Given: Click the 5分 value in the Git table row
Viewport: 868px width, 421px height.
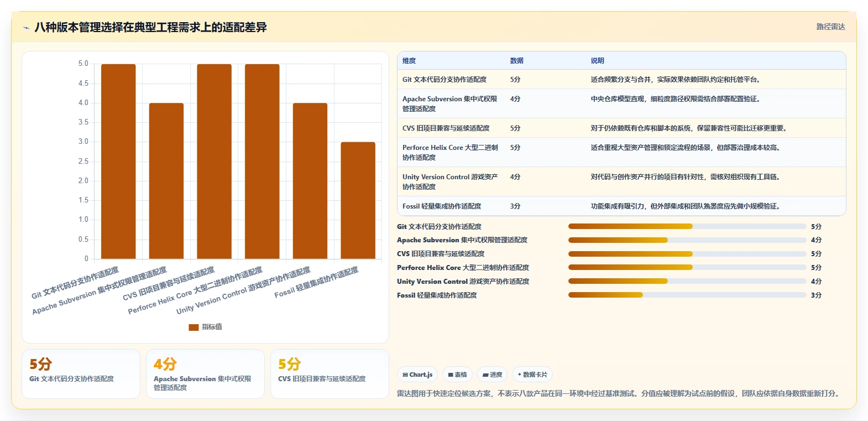Looking at the screenshot, I should [x=515, y=80].
